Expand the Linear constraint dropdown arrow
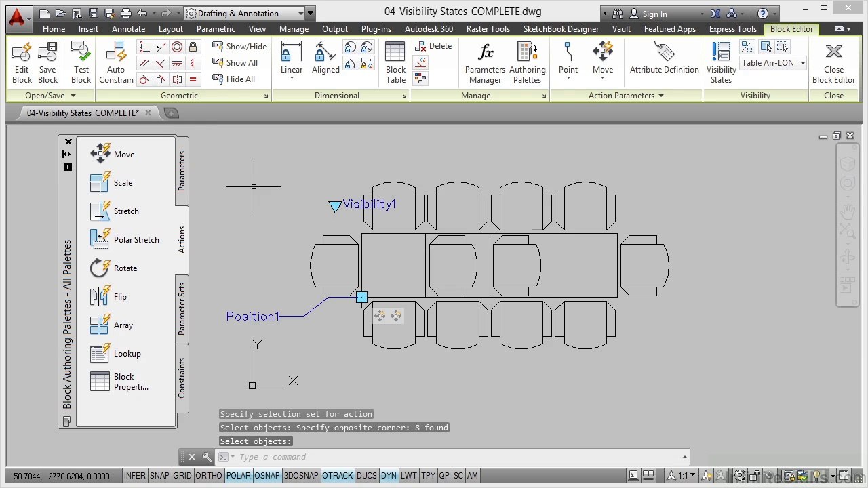This screenshot has height=488, width=868. point(292,79)
